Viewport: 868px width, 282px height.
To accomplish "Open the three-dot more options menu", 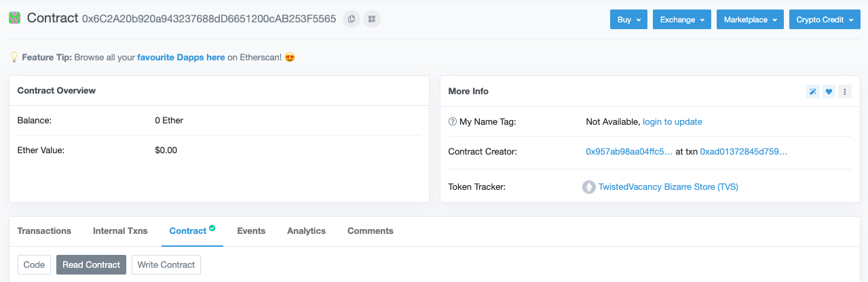I will pos(844,92).
